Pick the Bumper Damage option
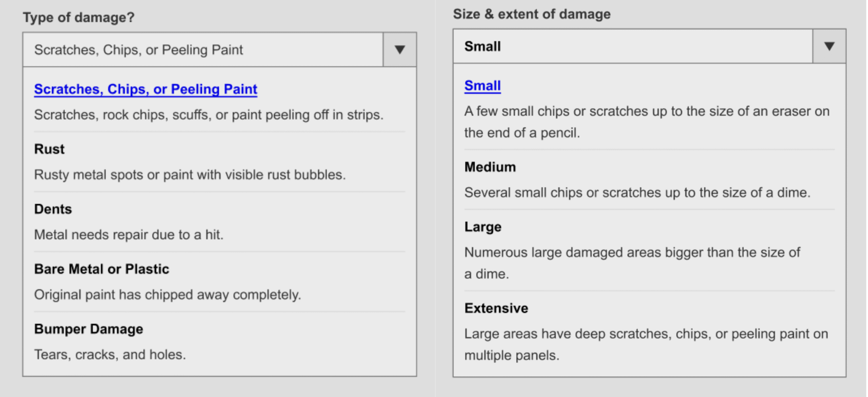868x397 pixels. pyautogui.click(x=88, y=329)
